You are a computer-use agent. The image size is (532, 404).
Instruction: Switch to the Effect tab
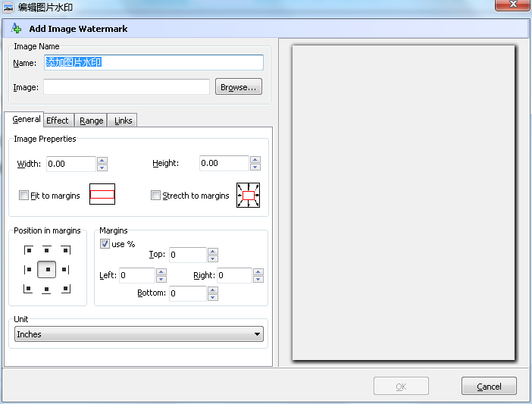58,121
